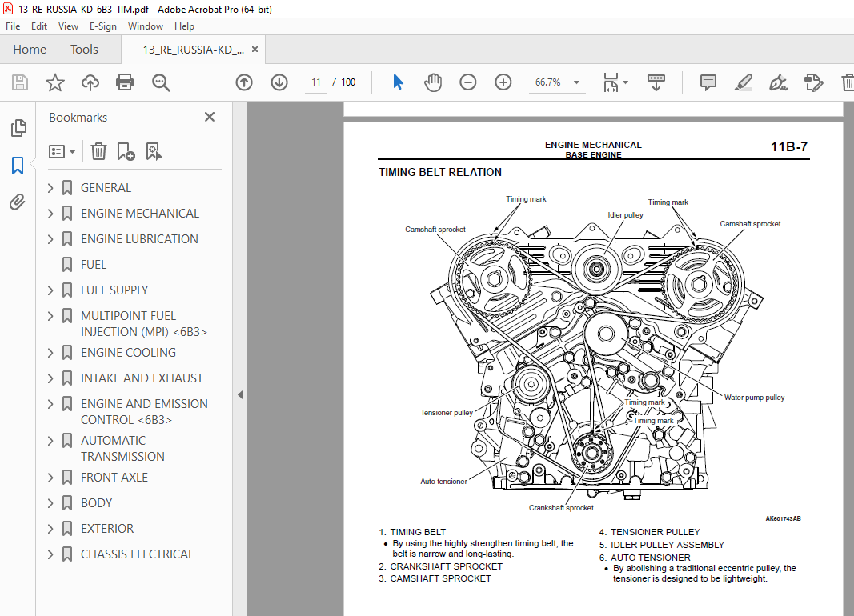The image size is (854, 616).
Task: Go to previous page arrow
Action: [244, 82]
